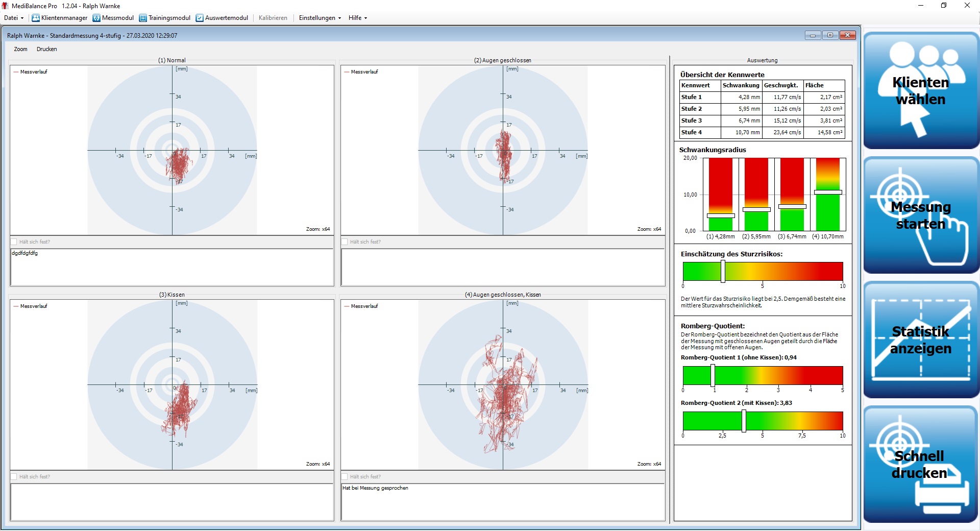Expand the Einstellungen dropdown menu

click(x=320, y=18)
